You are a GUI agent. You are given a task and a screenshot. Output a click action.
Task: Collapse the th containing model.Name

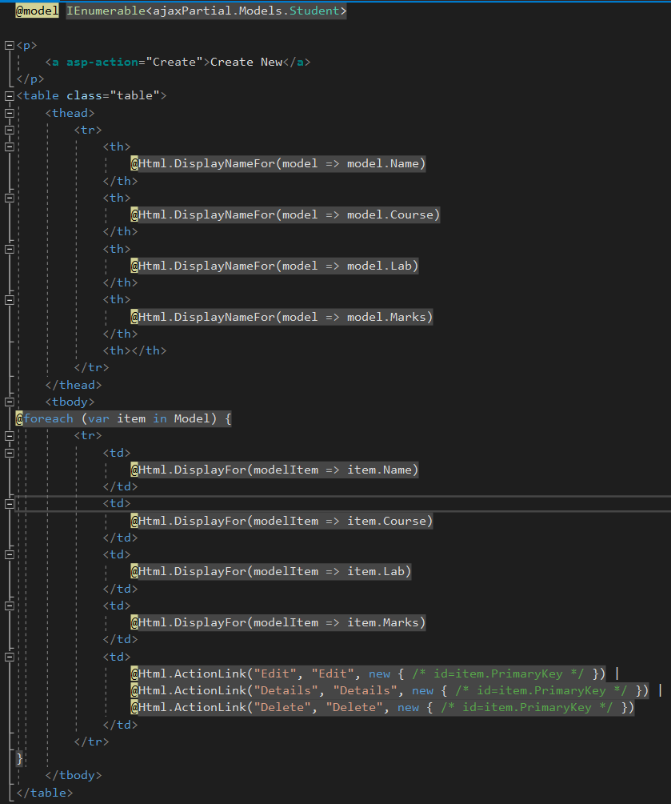pyautogui.click(x=9, y=147)
